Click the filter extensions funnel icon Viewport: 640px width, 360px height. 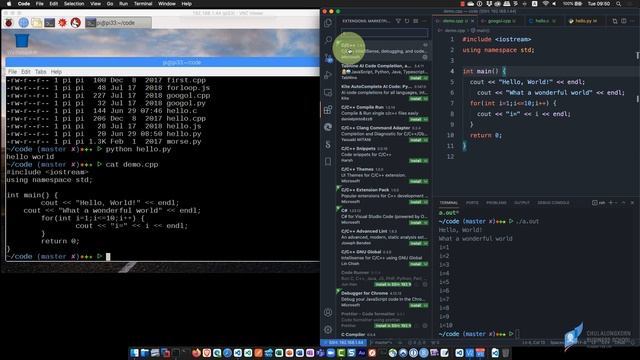click(398, 21)
